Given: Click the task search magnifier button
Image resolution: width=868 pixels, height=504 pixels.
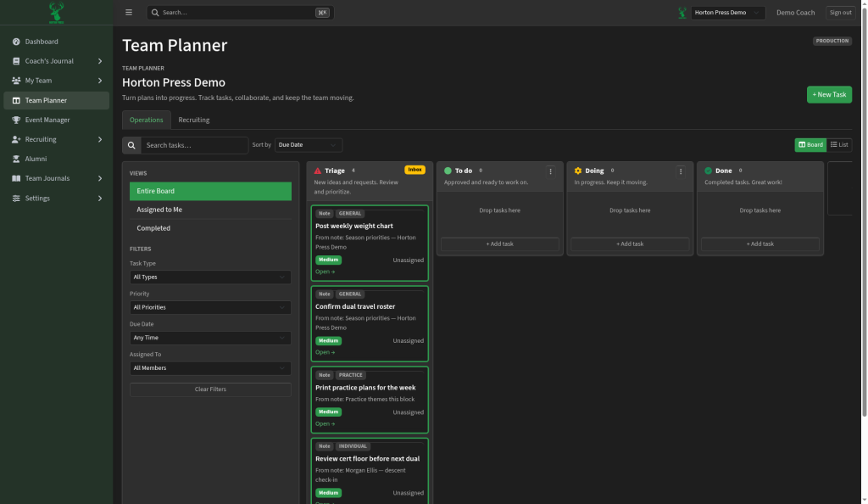Looking at the screenshot, I should (131, 145).
